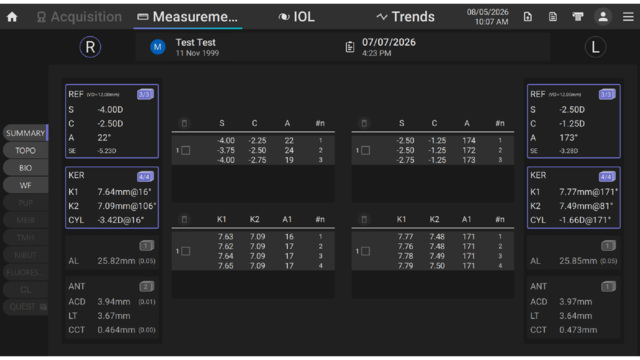Click left eye KER 4/4 count badge
This screenshot has width=640, height=360.
coord(607,176)
